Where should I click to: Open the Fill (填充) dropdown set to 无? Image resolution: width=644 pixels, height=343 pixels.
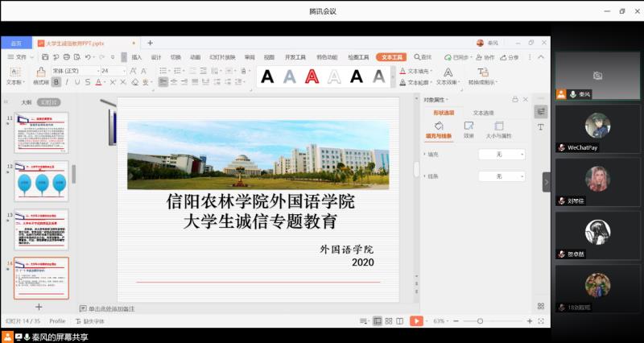pyautogui.click(x=502, y=154)
